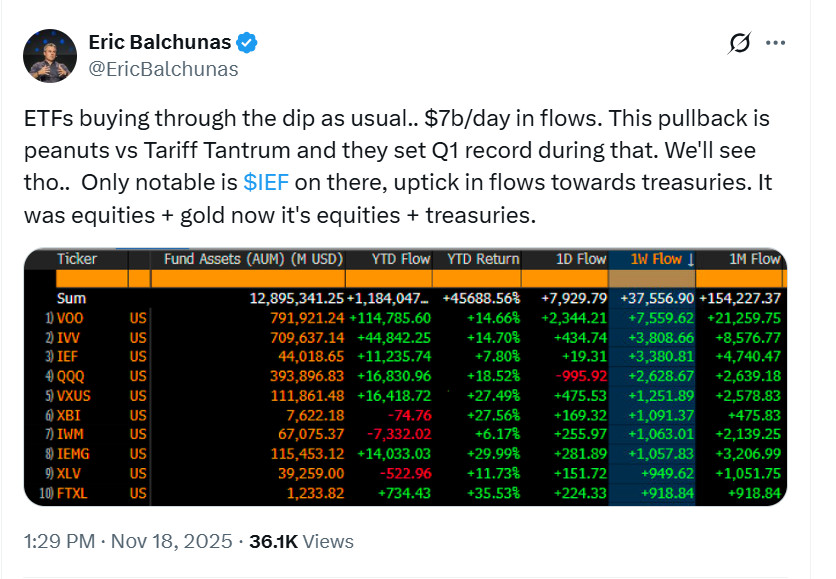This screenshot has height=579, width=836.
Task: Open the @EricBalchunas handle link
Action: pyautogui.click(x=164, y=69)
